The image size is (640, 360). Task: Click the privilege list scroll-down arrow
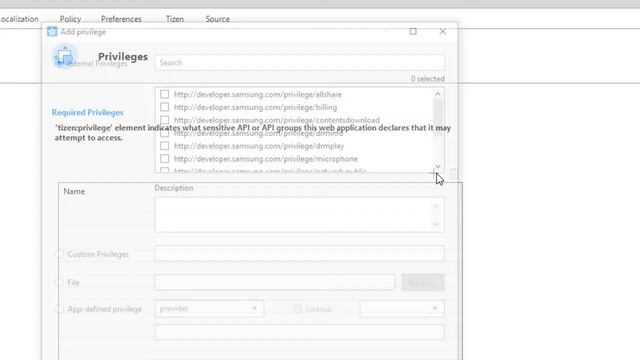coord(438,167)
